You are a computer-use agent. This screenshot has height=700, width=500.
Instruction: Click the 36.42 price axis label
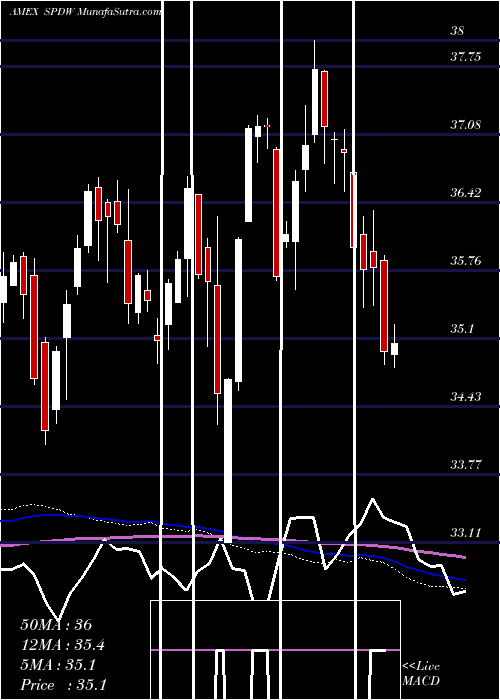[466, 193]
